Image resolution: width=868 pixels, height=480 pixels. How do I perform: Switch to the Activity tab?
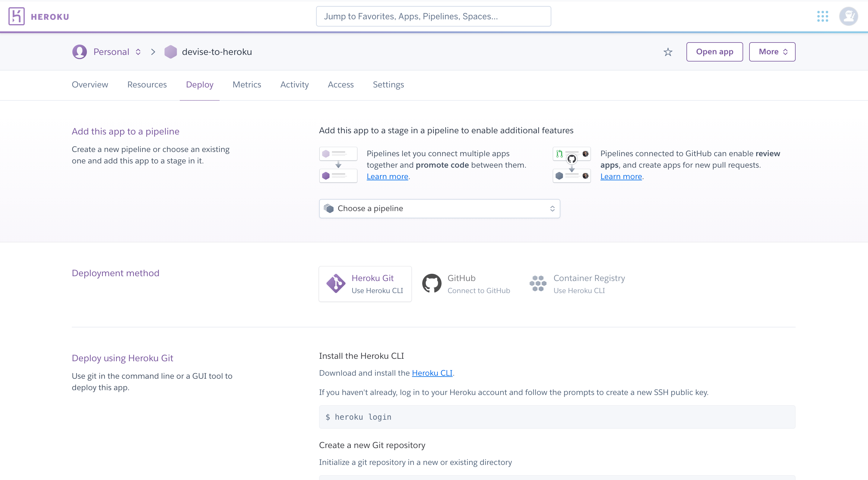click(x=294, y=84)
